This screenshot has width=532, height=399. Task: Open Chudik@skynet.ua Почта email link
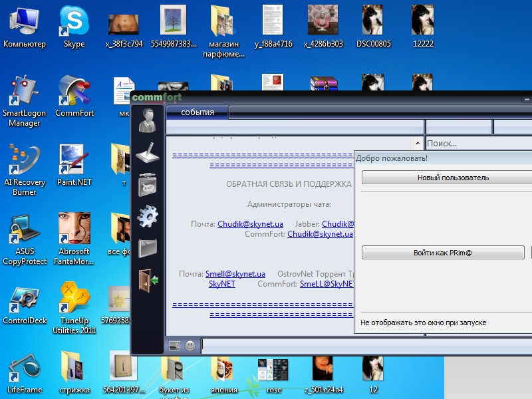pos(250,224)
